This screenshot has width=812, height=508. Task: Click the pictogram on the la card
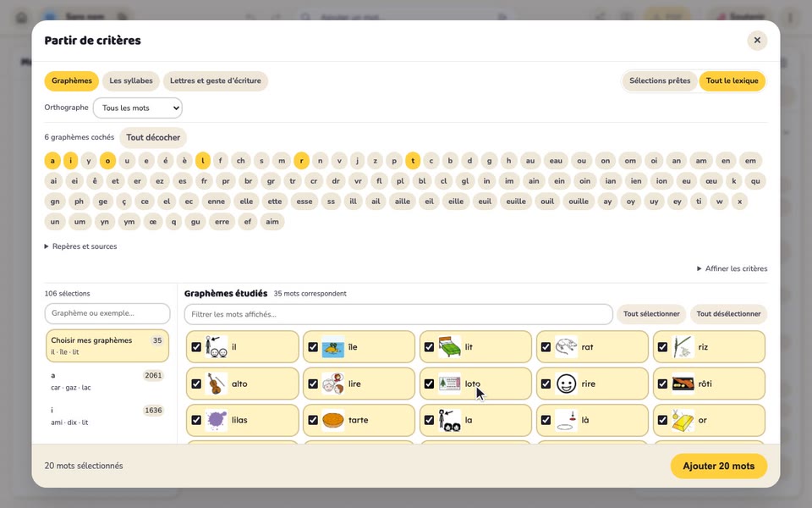tap(449, 420)
